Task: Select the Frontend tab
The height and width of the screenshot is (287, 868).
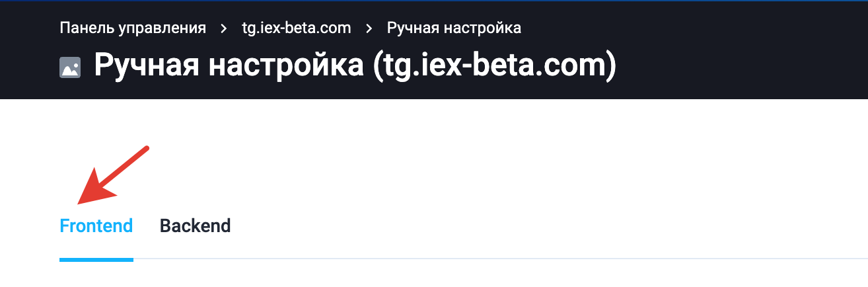Action: [96, 226]
